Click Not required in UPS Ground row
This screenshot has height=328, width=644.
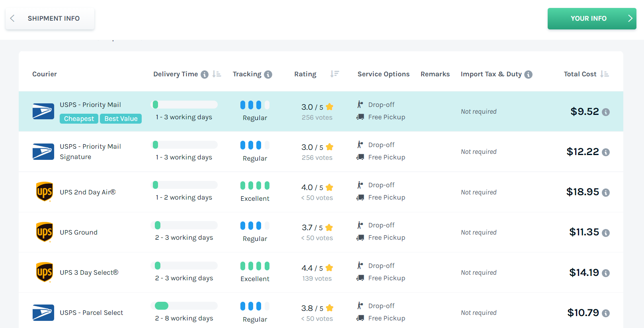pyautogui.click(x=479, y=233)
